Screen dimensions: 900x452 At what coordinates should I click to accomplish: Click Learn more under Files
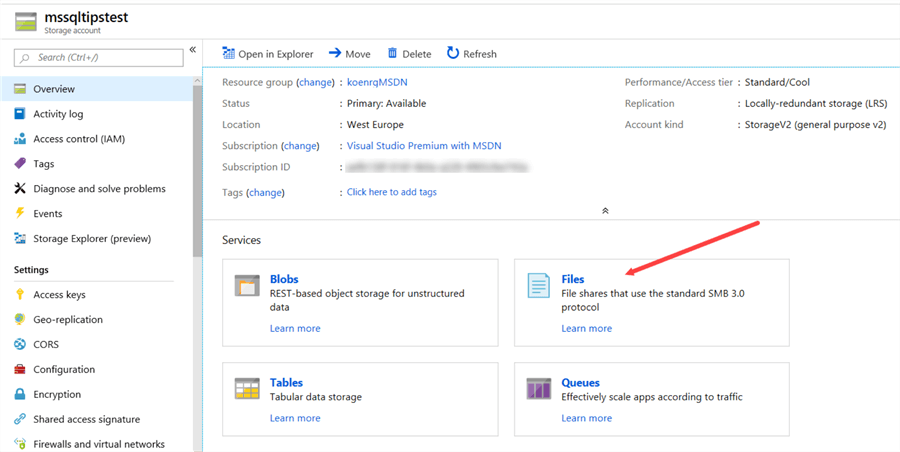coord(587,329)
